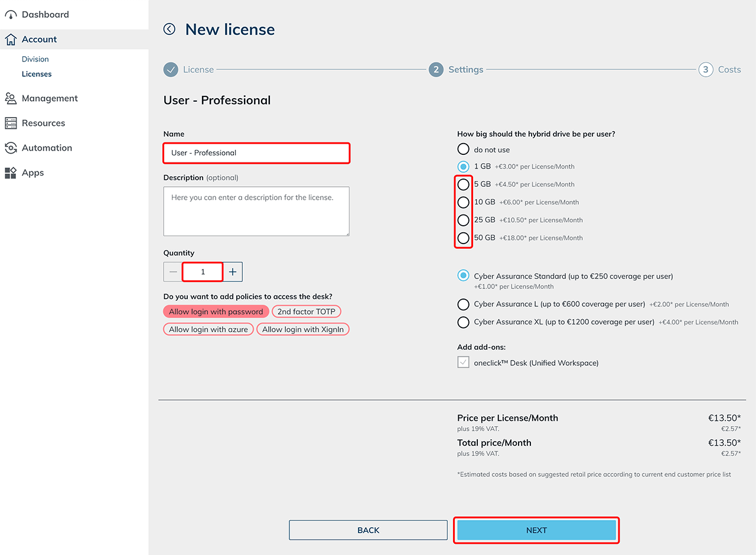Click the Resources server icon
Screen dimensions: 756x555
click(11, 124)
